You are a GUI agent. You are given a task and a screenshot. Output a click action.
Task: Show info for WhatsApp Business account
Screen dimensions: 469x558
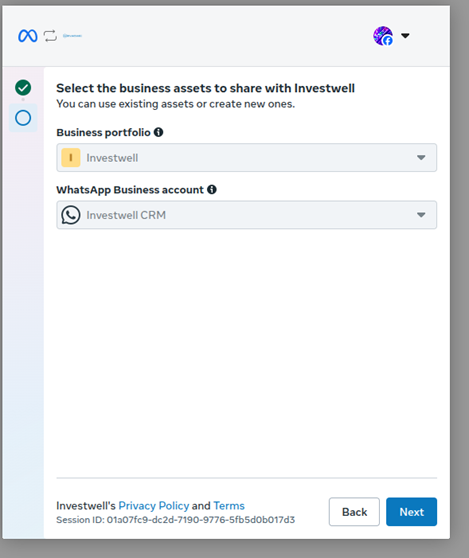click(212, 190)
